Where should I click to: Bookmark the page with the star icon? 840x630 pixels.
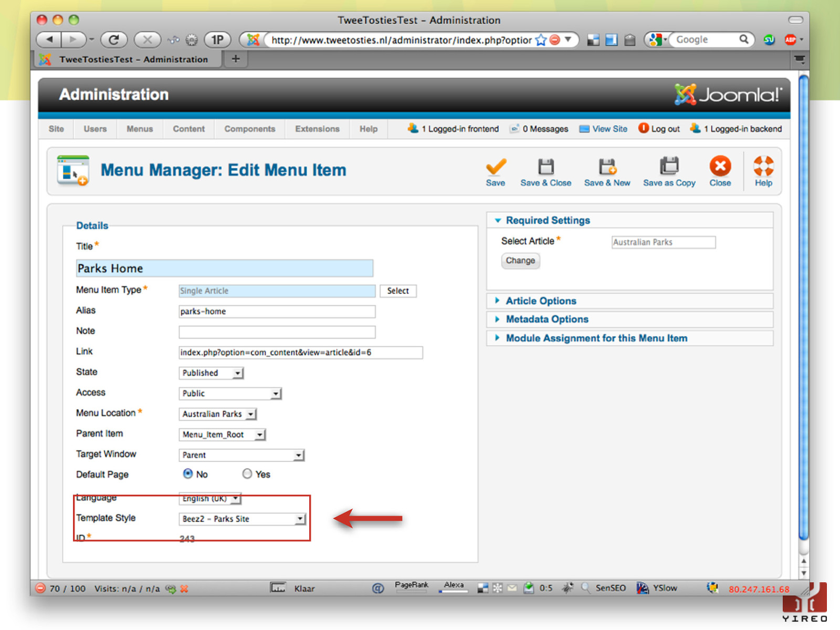pos(541,40)
